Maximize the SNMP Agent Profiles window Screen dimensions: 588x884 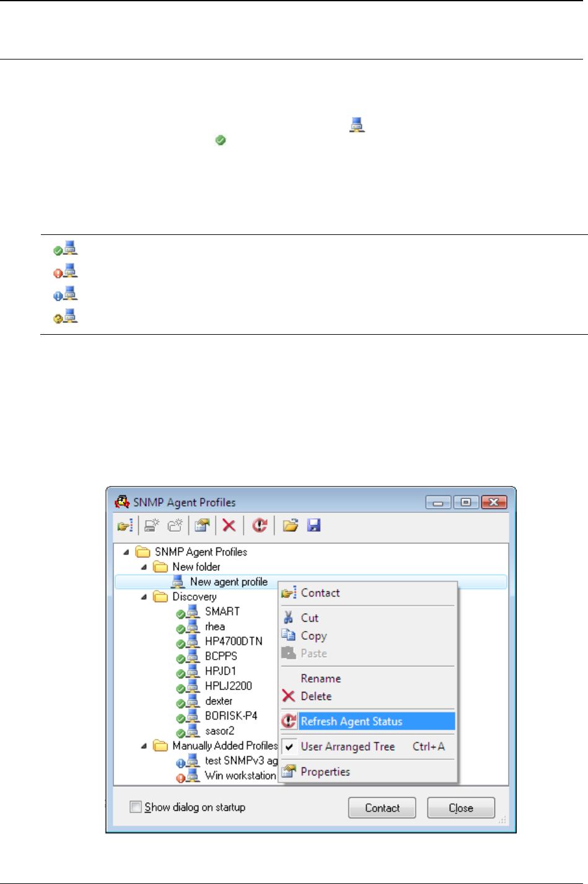[466, 502]
